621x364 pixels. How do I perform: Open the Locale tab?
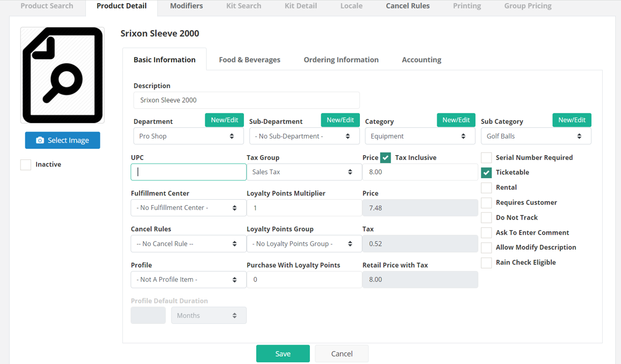(x=351, y=6)
